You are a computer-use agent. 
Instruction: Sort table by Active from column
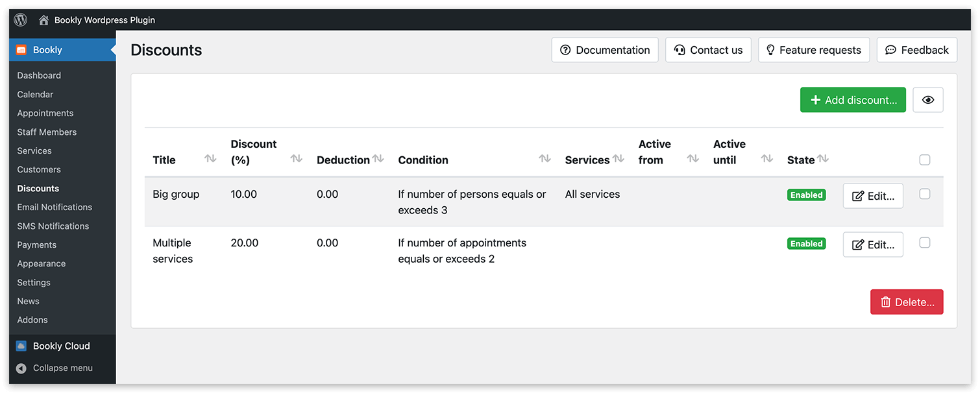pyautogui.click(x=693, y=159)
